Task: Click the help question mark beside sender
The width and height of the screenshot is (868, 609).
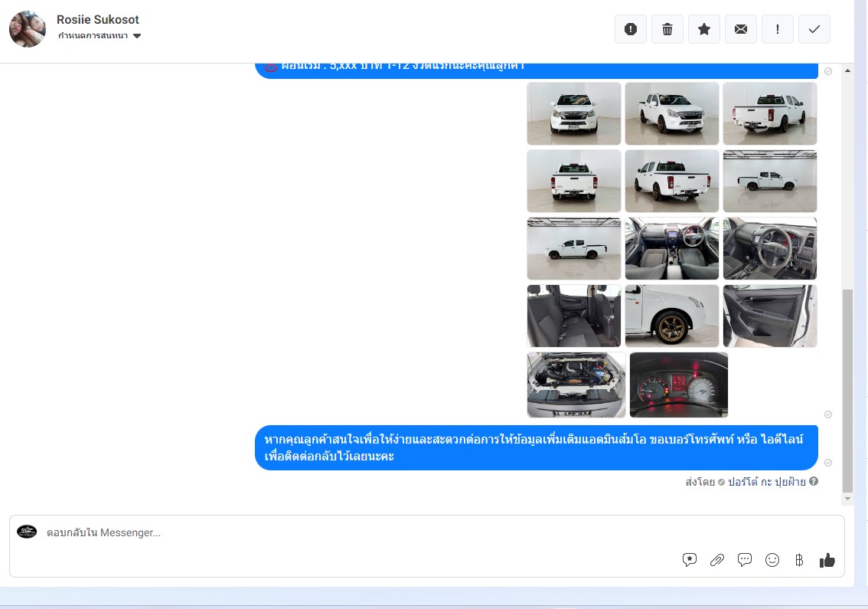Action: tap(814, 482)
